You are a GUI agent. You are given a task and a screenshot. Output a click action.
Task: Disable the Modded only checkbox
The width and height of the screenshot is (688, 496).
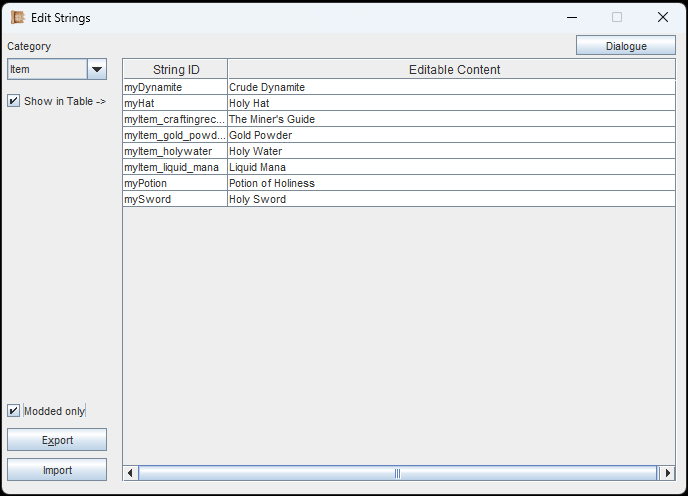pos(14,411)
